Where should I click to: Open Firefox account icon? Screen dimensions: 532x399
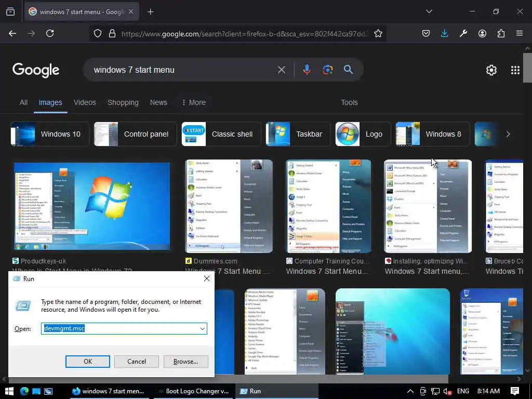click(x=482, y=33)
